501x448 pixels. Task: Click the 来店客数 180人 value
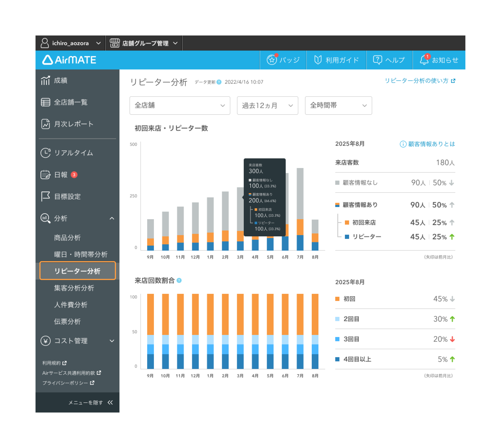[x=445, y=163]
